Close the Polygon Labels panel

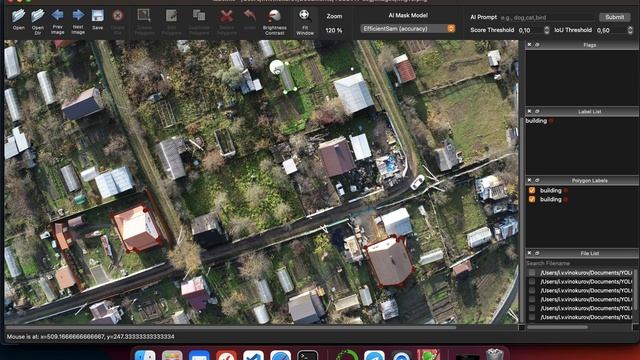pos(529,180)
